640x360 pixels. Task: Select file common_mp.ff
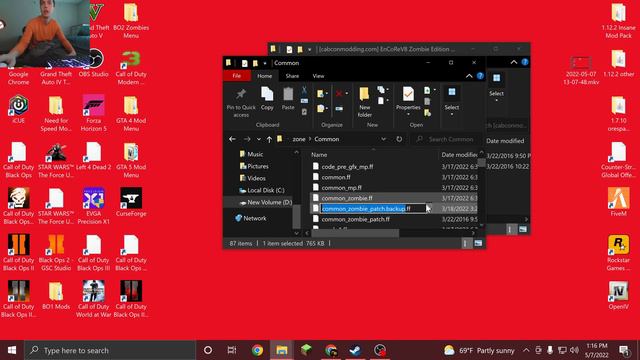tap(341, 188)
